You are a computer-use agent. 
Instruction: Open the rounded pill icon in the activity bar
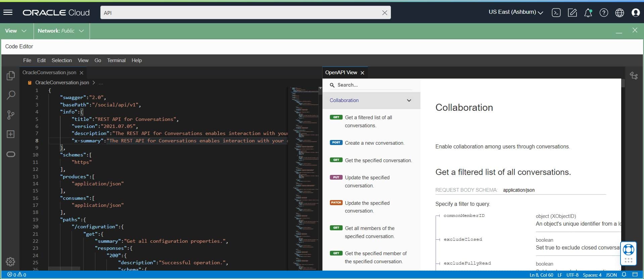tap(11, 154)
